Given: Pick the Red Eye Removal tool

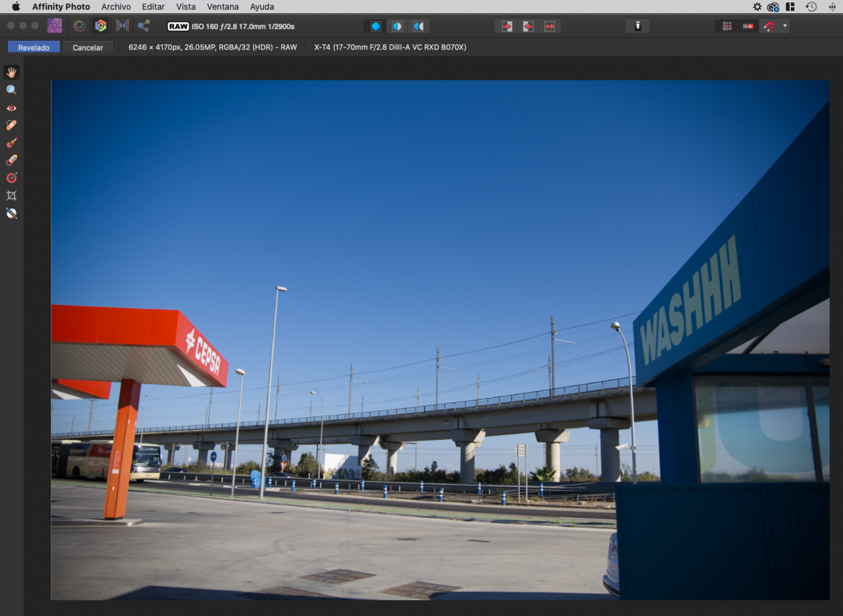Looking at the screenshot, I should click(x=11, y=108).
